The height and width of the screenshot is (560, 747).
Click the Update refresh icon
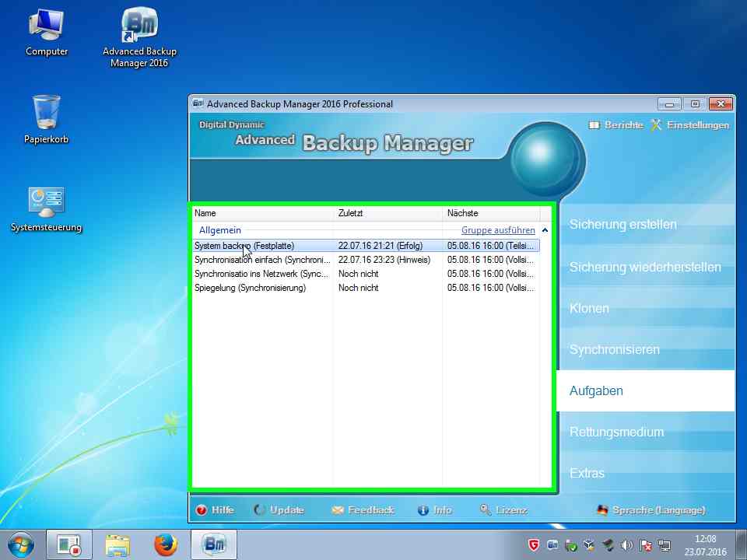[258, 510]
